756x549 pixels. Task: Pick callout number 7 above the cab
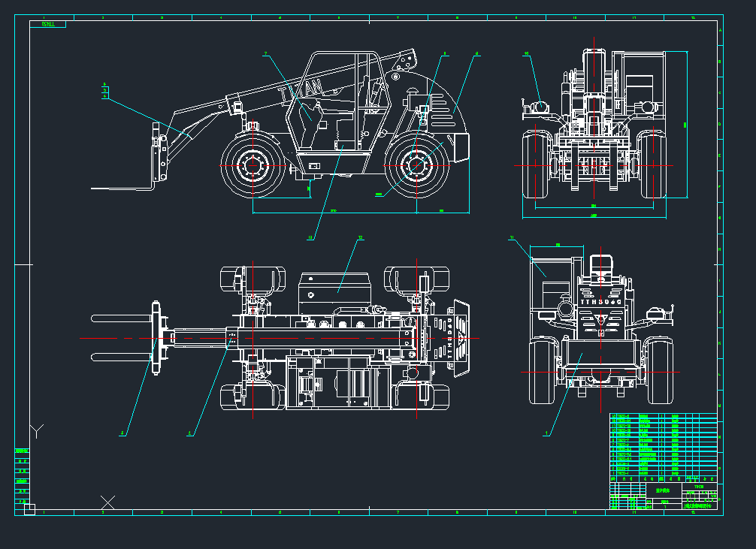coord(265,54)
